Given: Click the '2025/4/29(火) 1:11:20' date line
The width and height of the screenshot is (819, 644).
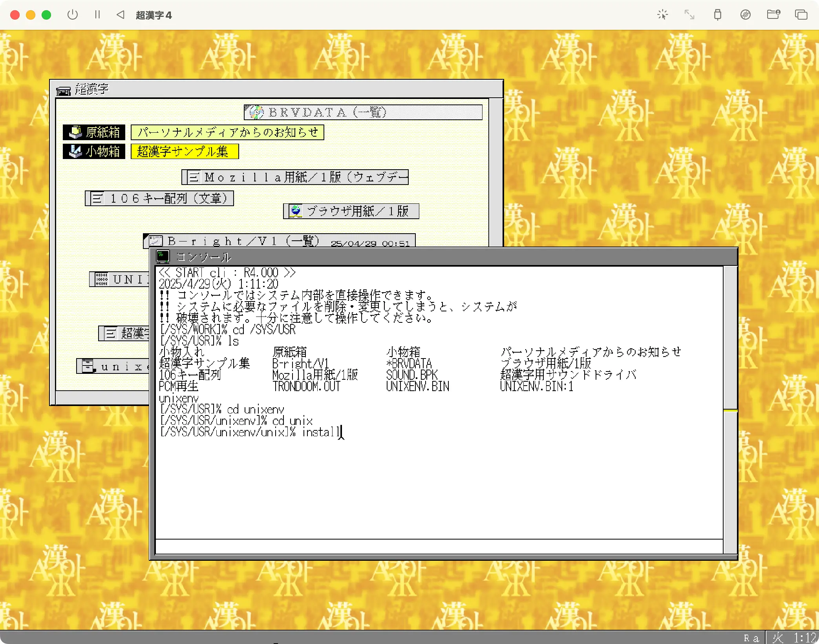Looking at the screenshot, I should click(x=219, y=284).
